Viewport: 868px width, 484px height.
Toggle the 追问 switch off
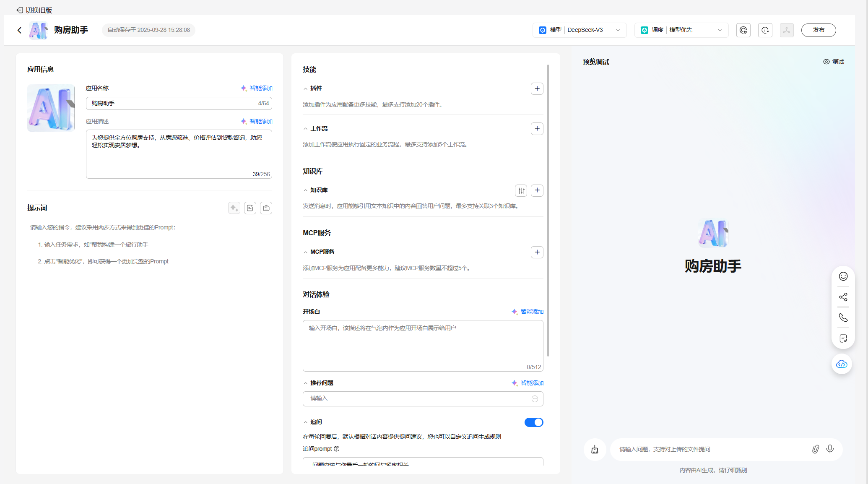pos(533,422)
